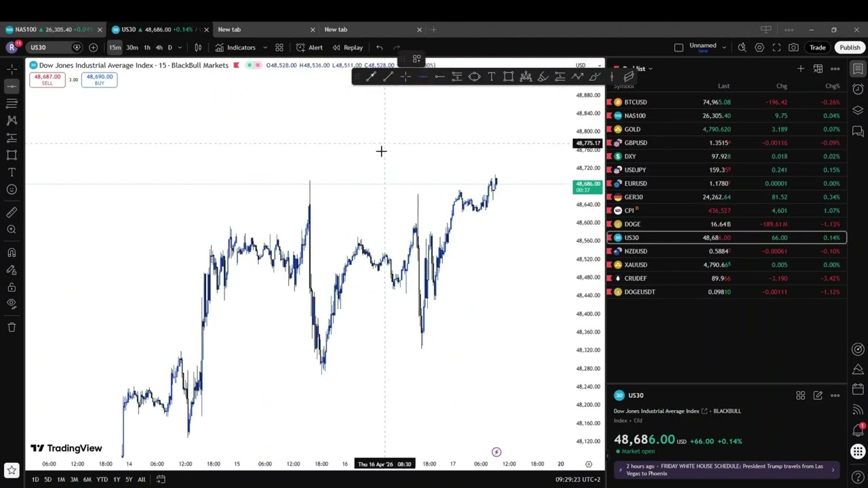The height and width of the screenshot is (488, 868).
Task: Open the go-to-date calendar icon
Action: 161,479
